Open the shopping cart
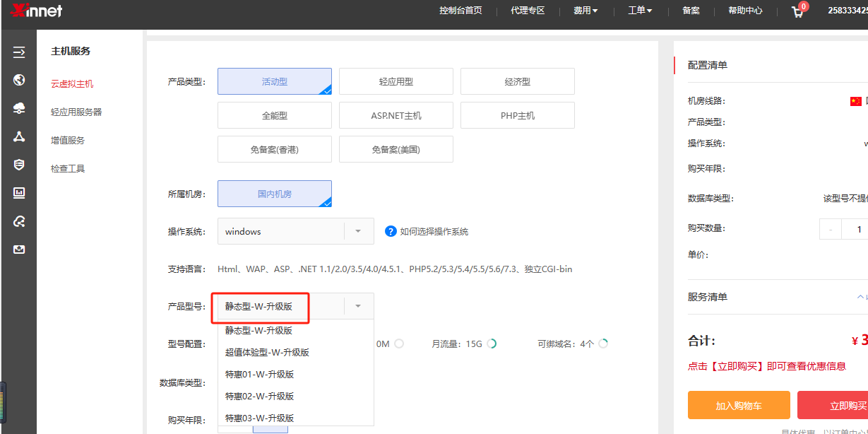This screenshot has height=434, width=868. click(x=798, y=11)
